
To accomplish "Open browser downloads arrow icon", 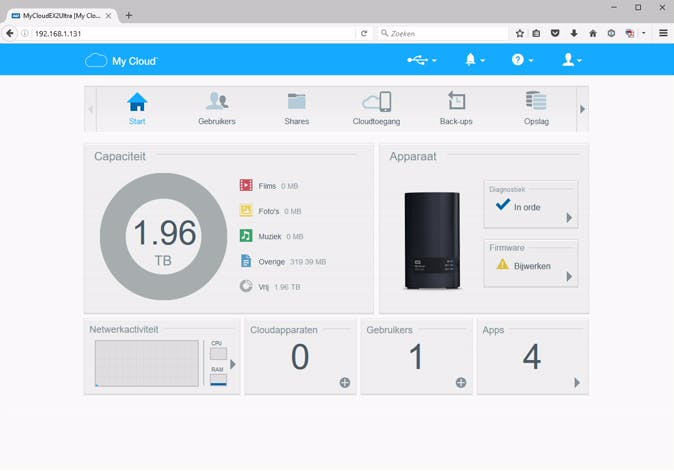I will coord(574,33).
